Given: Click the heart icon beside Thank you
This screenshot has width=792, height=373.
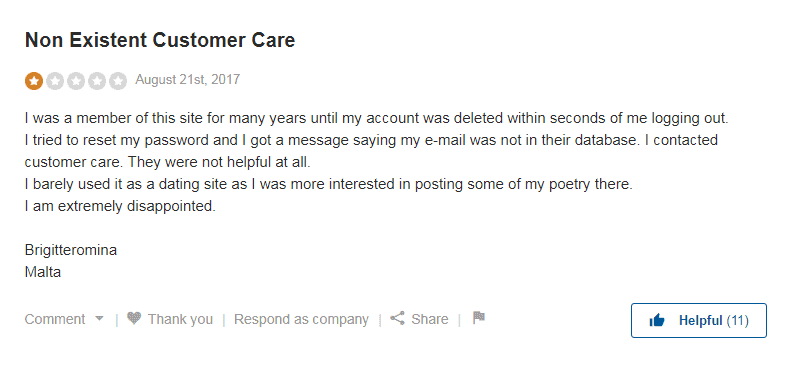Looking at the screenshot, I should pos(134,318).
